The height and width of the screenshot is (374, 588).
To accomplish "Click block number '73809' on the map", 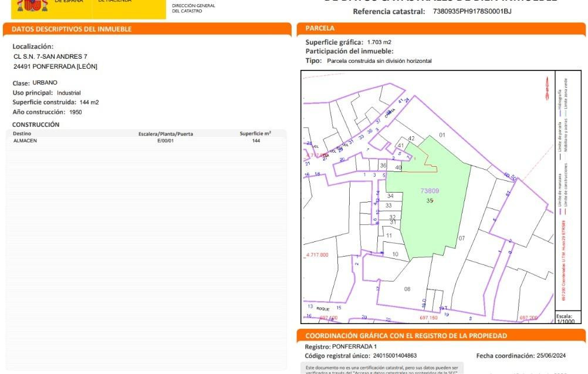I will pyautogui.click(x=430, y=191).
